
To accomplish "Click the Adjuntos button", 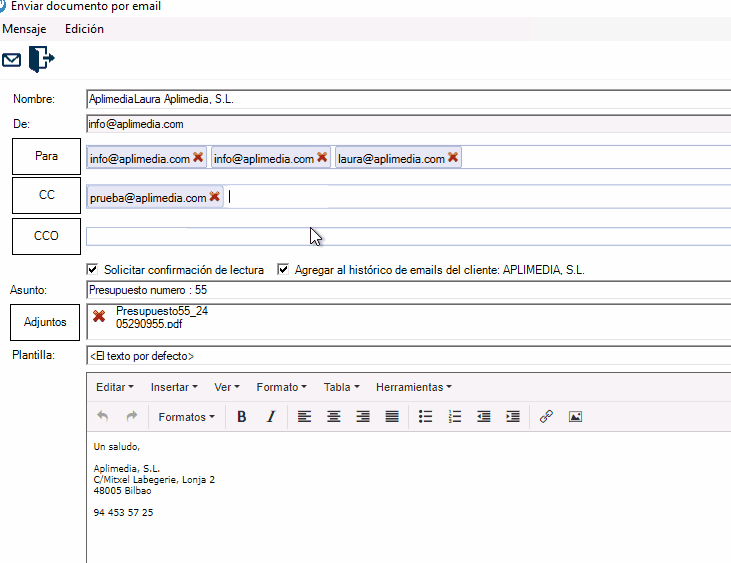I will point(46,322).
